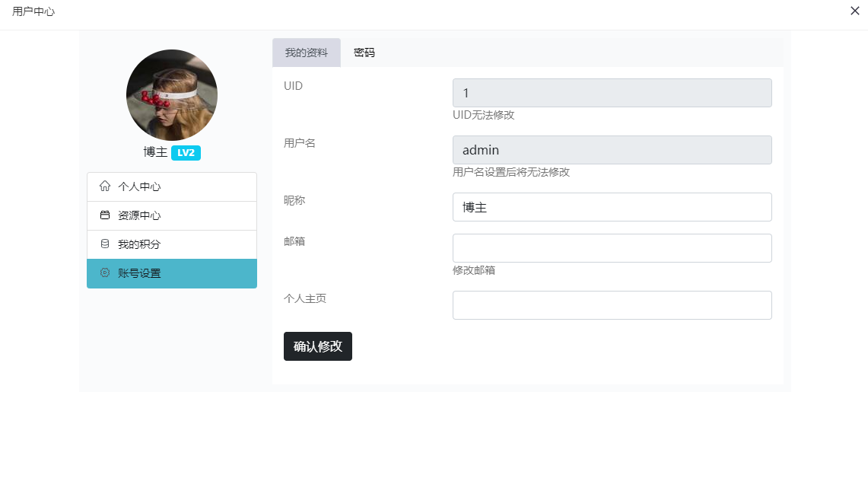Click the coin stack icon beside 我的积分
Screen dimensions: 868x478
[105, 244]
